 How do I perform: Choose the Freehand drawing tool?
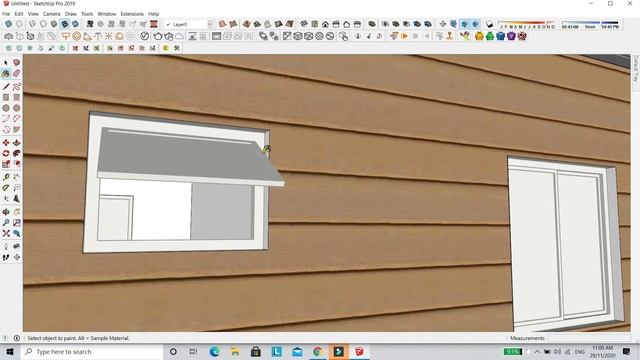tap(16, 87)
